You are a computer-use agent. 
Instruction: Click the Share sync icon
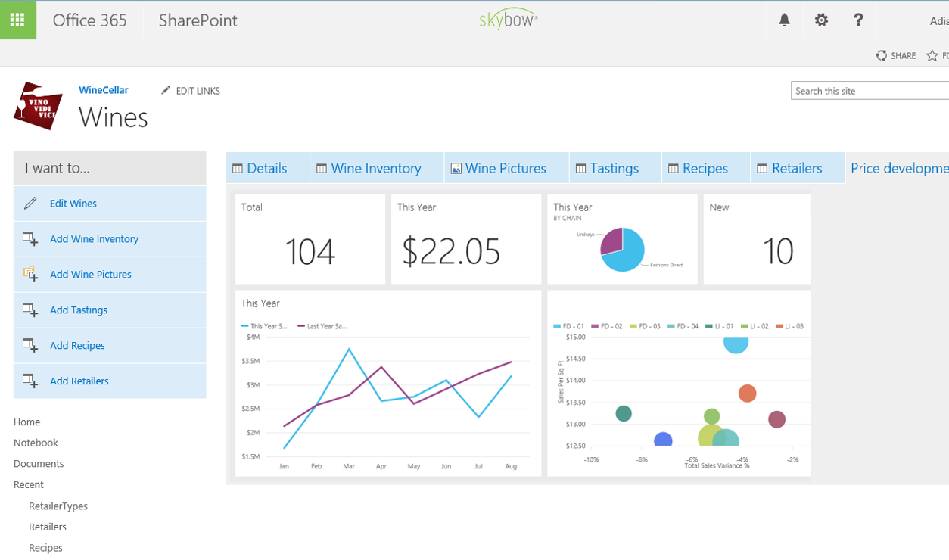point(882,55)
